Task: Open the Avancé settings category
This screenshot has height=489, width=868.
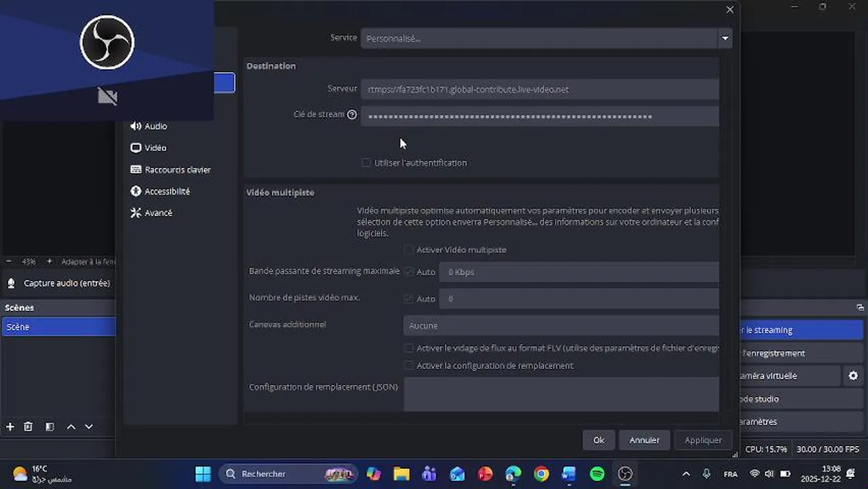Action: pyautogui.click(x=151, y=213)
